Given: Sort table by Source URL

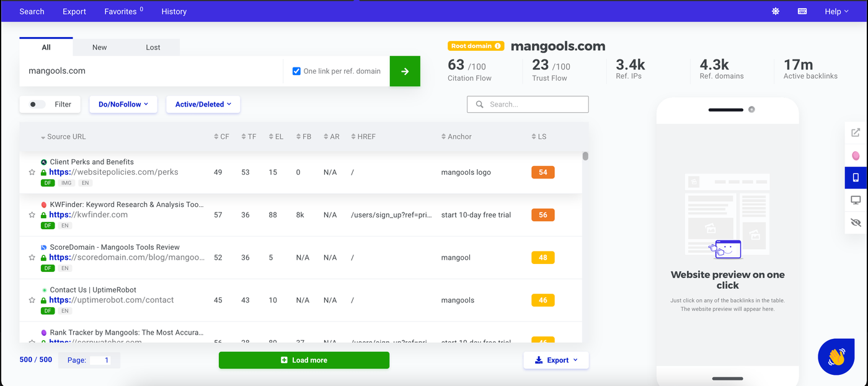Looking at the screenshot, I should click(63, 136).
